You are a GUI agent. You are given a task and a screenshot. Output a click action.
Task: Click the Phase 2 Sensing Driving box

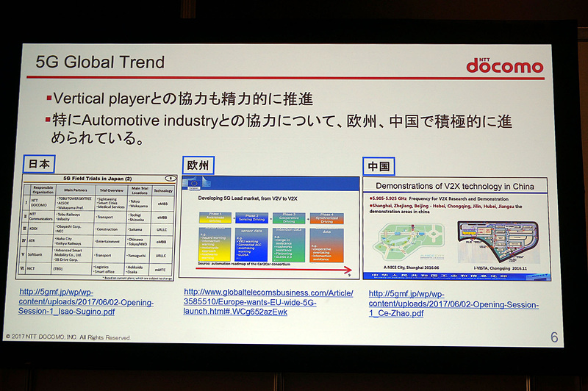251,218
